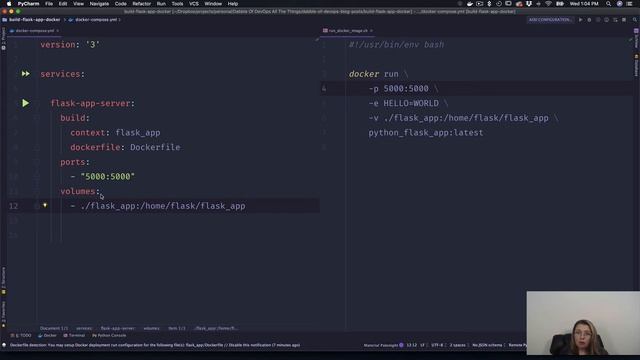Click the Stop square icon in PyCharm toolbar
The height and width of the screenshot is (360, 640).
click(x=624, y=20)
